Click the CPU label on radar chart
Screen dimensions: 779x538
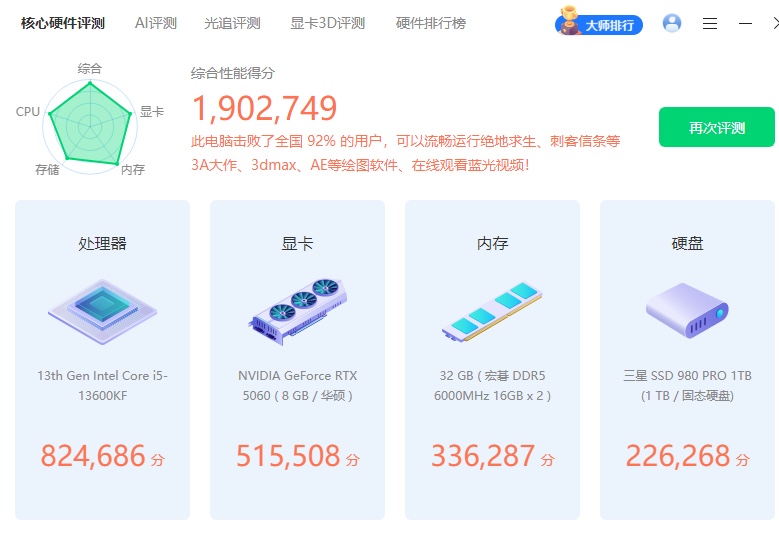[28, 112]
